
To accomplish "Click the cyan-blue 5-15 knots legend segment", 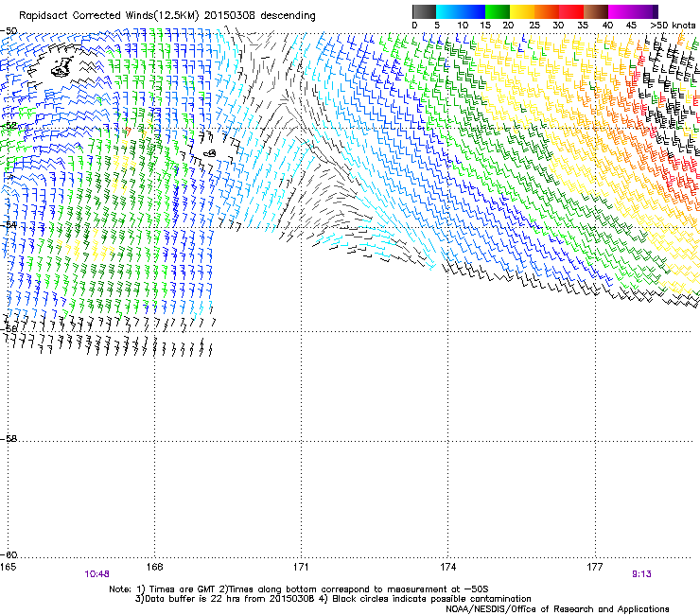I will point(461,11).
